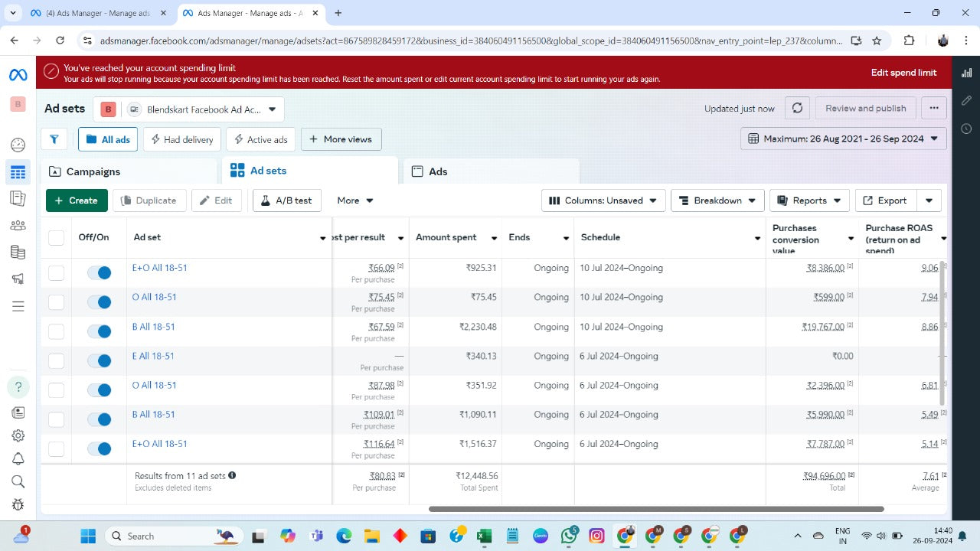Click the refresh data icon
Image resolution: width=980 pixels, height=551 pixels.
(x=797, y=109)
